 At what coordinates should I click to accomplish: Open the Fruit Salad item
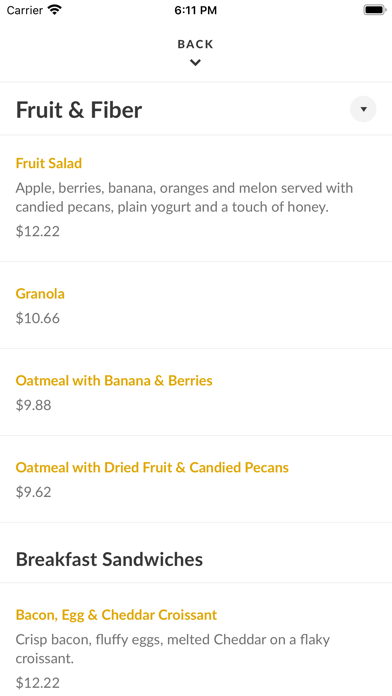click(49, 163)
